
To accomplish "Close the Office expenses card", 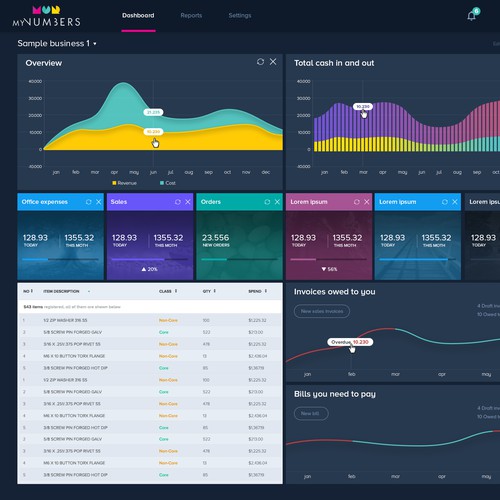I will (x=99, y=202).
